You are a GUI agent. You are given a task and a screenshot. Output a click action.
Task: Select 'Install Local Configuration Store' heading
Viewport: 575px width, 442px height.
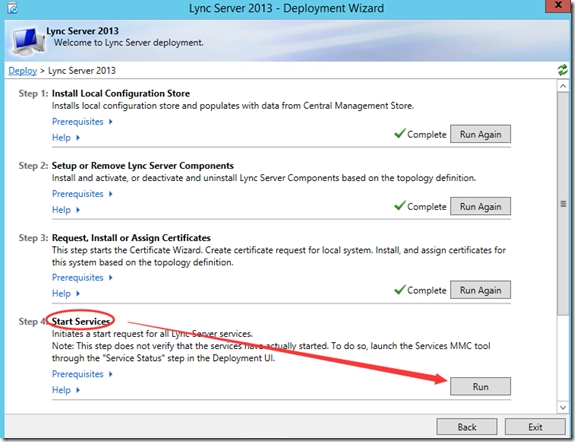[121, 94]
